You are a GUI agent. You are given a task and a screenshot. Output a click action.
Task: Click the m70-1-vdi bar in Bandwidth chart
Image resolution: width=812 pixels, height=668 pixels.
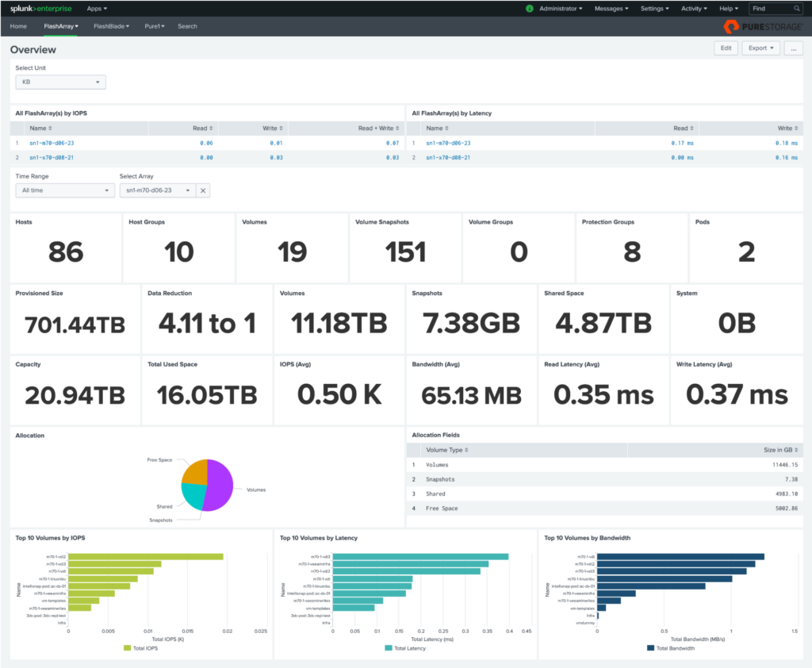pyautogui.click(x=680, y=557)
